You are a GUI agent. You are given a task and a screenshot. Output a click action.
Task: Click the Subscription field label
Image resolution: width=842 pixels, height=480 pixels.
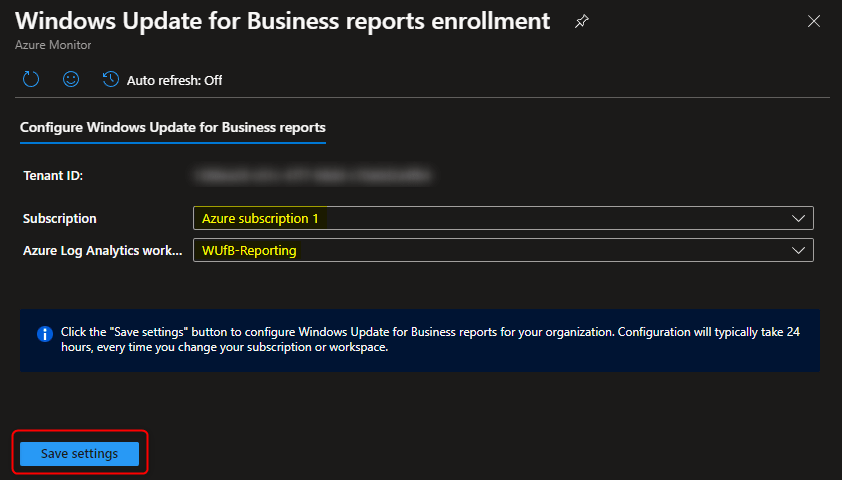click(x=60, y=219)
